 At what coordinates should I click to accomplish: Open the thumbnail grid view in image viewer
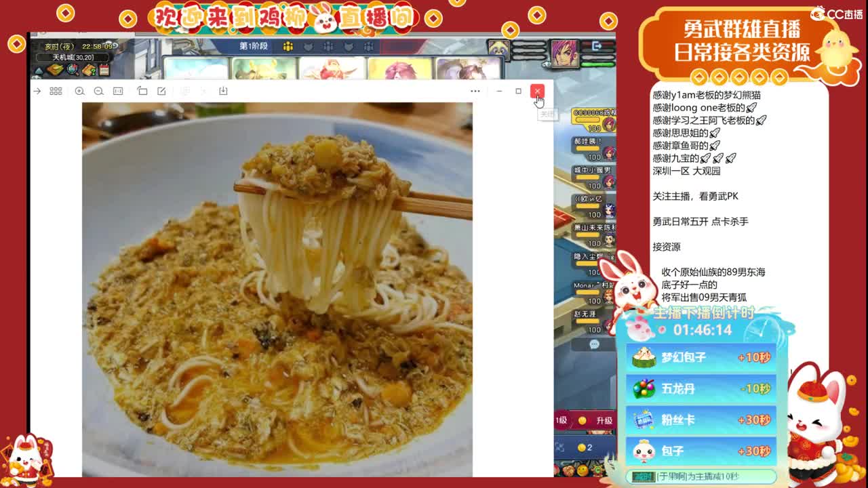(56, 91)
